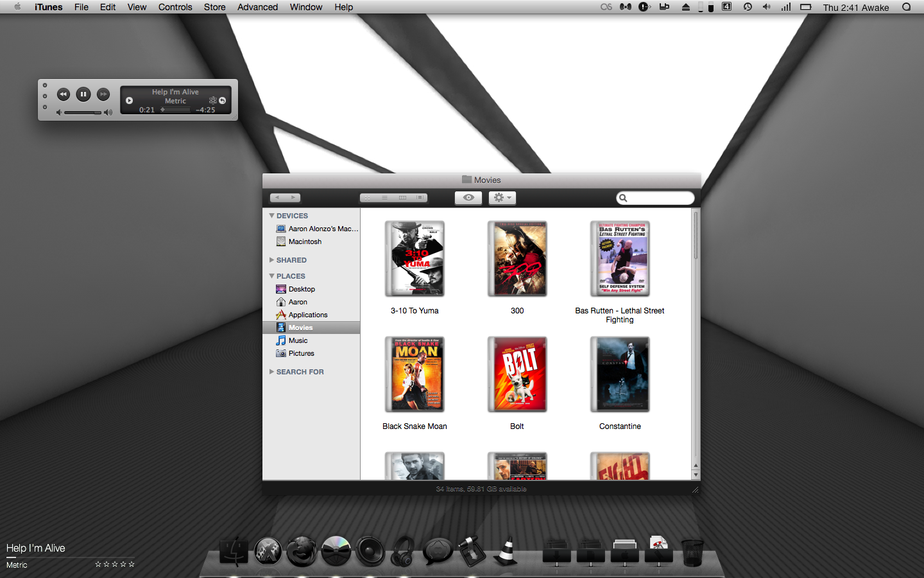
Task: Click the Last.fm menu bar icon
Action: coord(606,7)
